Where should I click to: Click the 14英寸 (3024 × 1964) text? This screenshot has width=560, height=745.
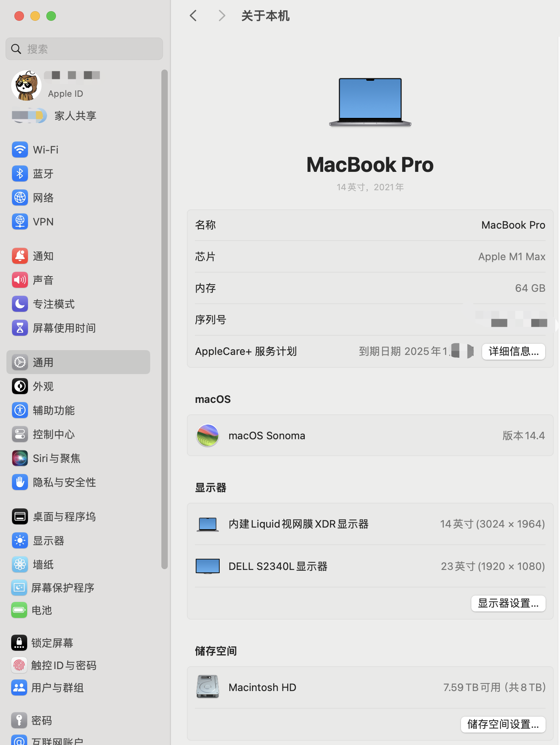492,524
